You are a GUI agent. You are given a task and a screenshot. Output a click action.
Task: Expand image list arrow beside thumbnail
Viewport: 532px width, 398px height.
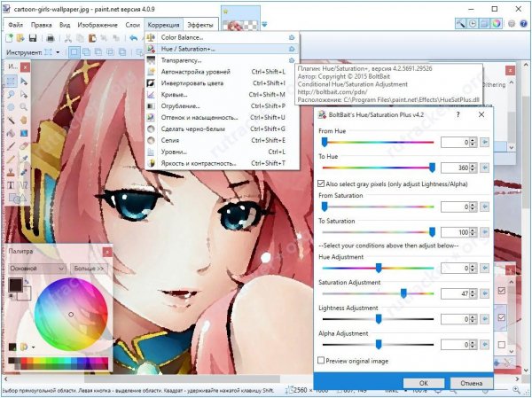[x=264, y=24]
